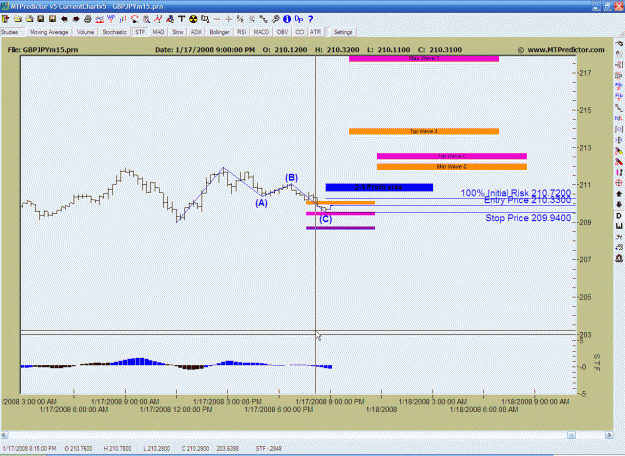Click the yellow radiation symbol icon

(x=193, y=19)
